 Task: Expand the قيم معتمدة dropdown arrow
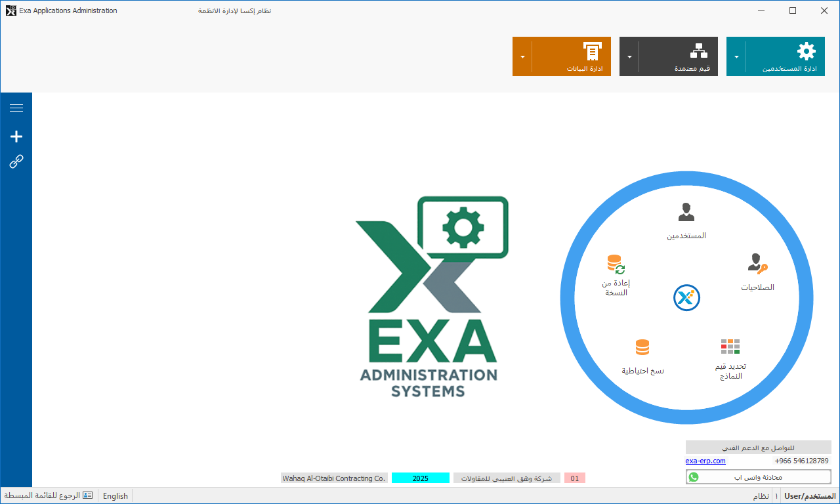629,56
